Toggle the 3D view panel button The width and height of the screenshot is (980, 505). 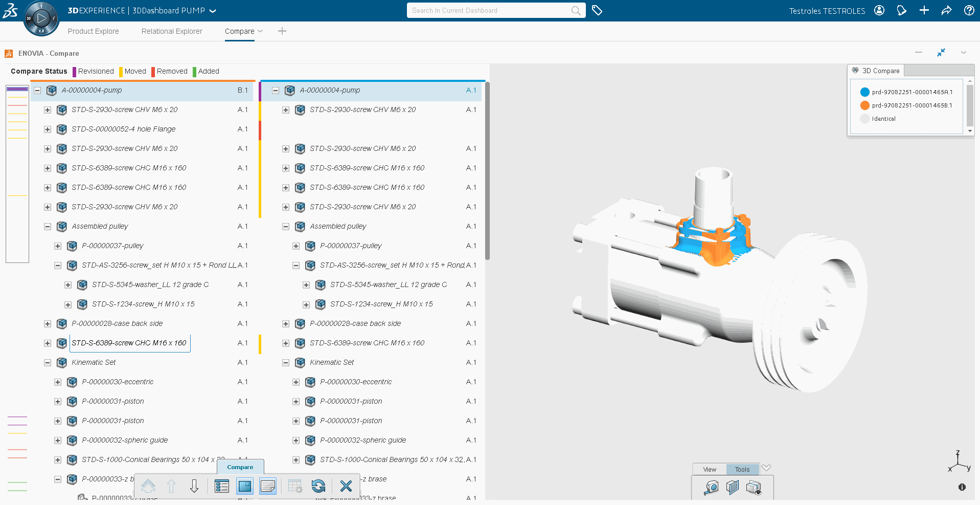click(245, 486)
